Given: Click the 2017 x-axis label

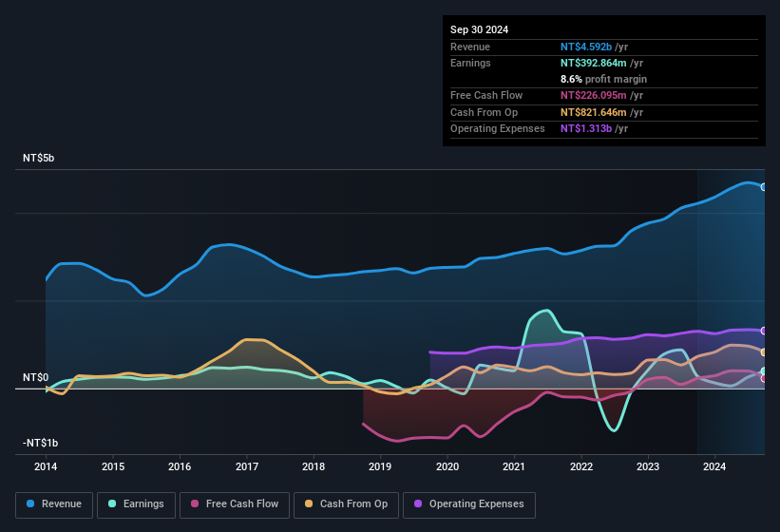Looking at the screenshot, I should tap(247, 466).
